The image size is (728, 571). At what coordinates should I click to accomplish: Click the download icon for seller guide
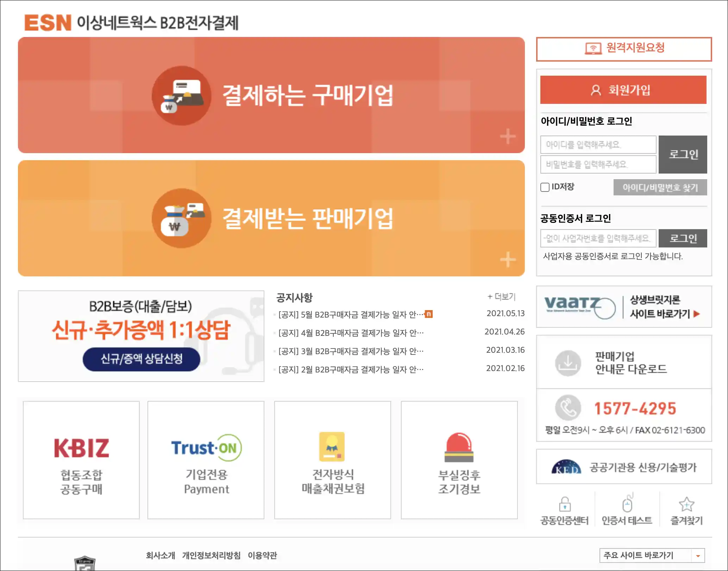coord(568,363)
